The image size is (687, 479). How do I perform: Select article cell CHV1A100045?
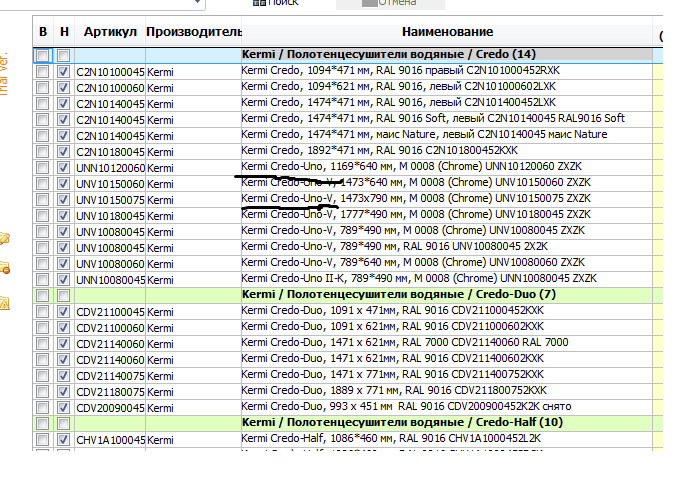click(x=110, y=440)
